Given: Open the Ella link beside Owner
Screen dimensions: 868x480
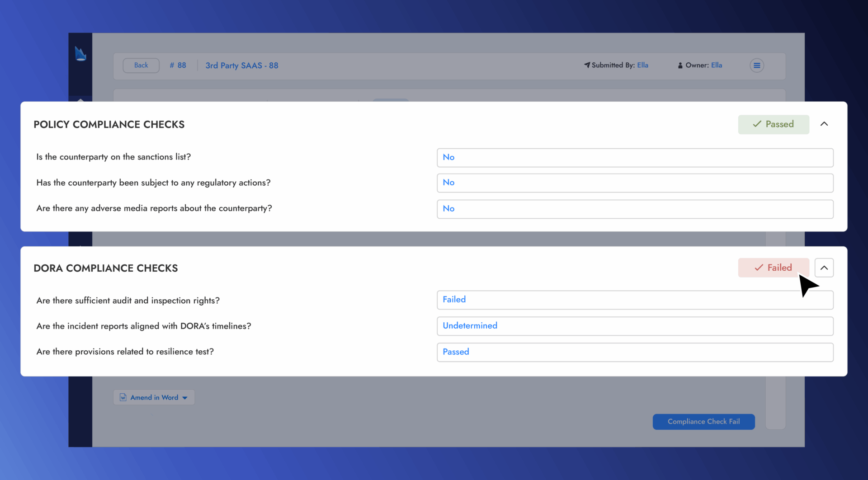Looking at the screenshot, I should click(716, 65).
